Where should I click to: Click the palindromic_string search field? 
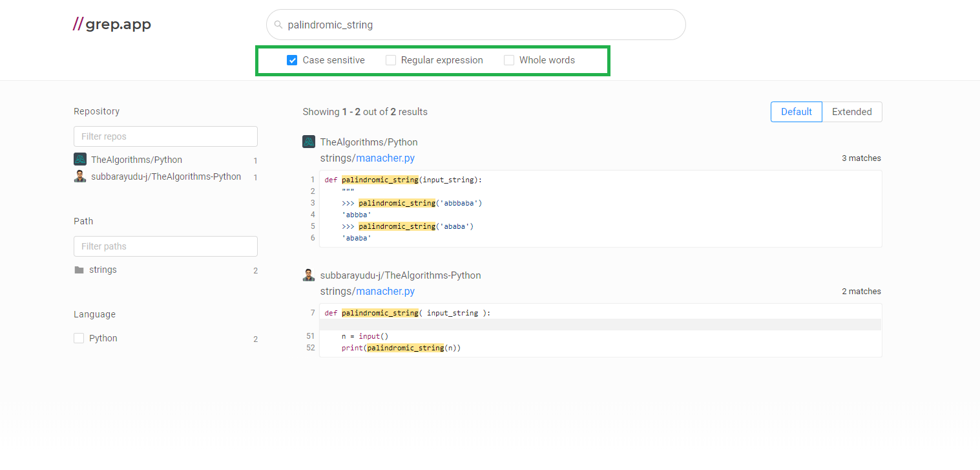pyautogui.click(x=478, y=25)
